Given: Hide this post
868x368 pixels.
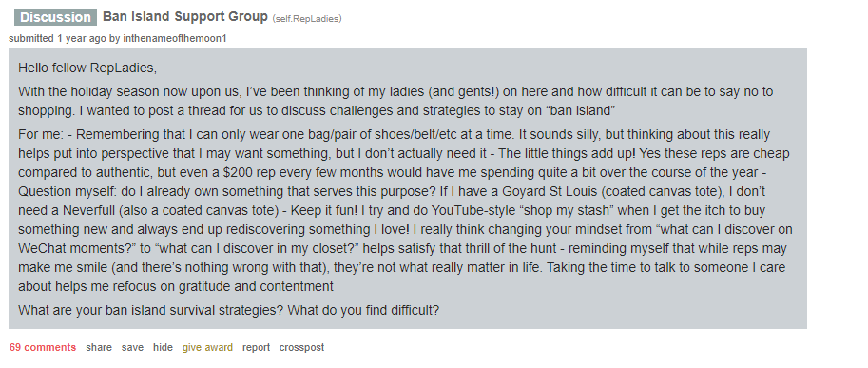Looking at the screenshot, I should point(163,347).
